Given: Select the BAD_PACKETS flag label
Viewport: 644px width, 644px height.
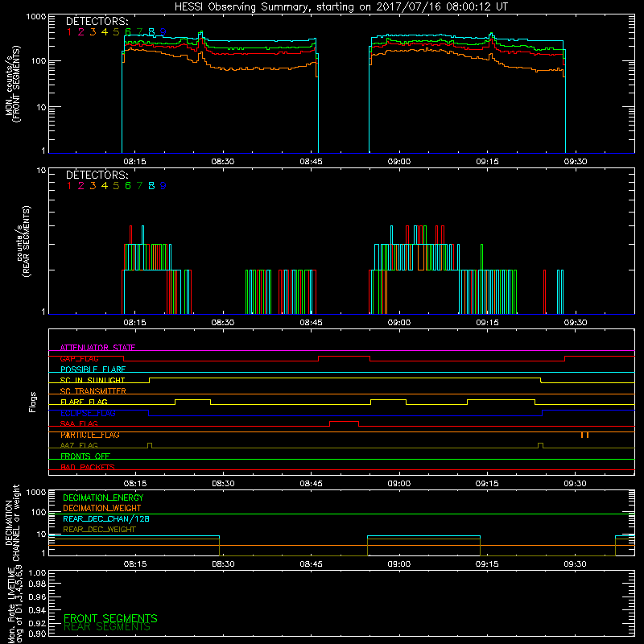Looking at the screenshot, I should point(88,467).
